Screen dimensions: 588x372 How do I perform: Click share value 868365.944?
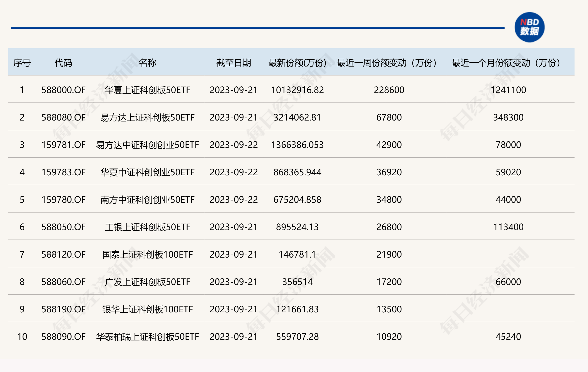click(297, 172)
